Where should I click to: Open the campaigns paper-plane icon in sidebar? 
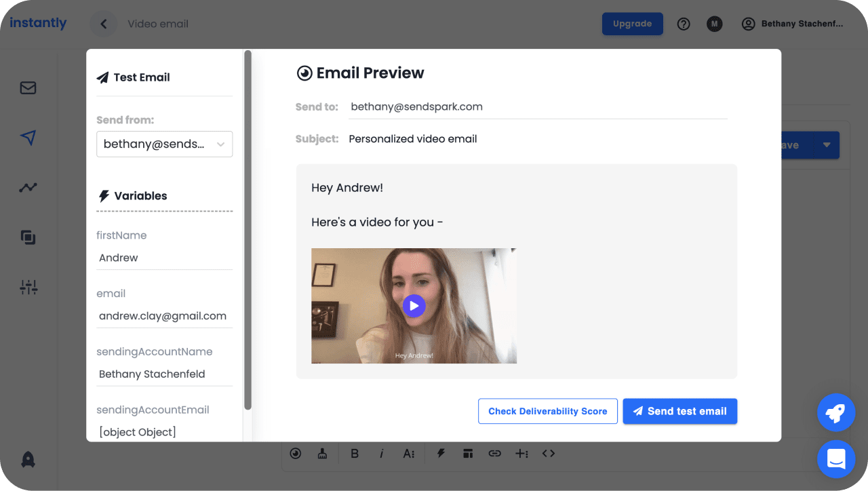click(28, 138)
